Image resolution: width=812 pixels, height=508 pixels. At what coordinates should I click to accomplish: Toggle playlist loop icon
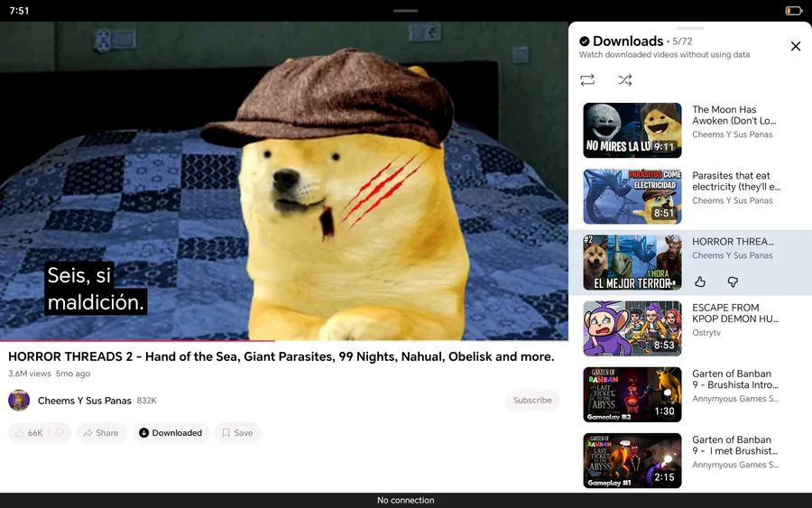587,79
